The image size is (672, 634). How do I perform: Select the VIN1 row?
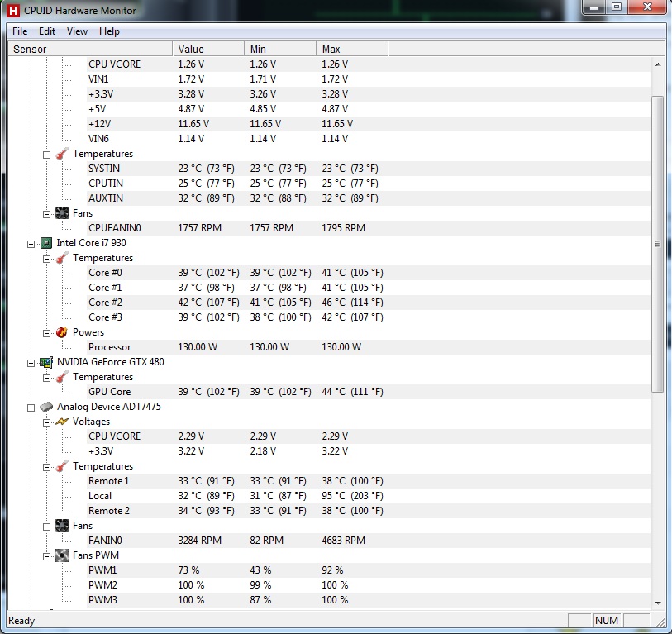(369, 79)
